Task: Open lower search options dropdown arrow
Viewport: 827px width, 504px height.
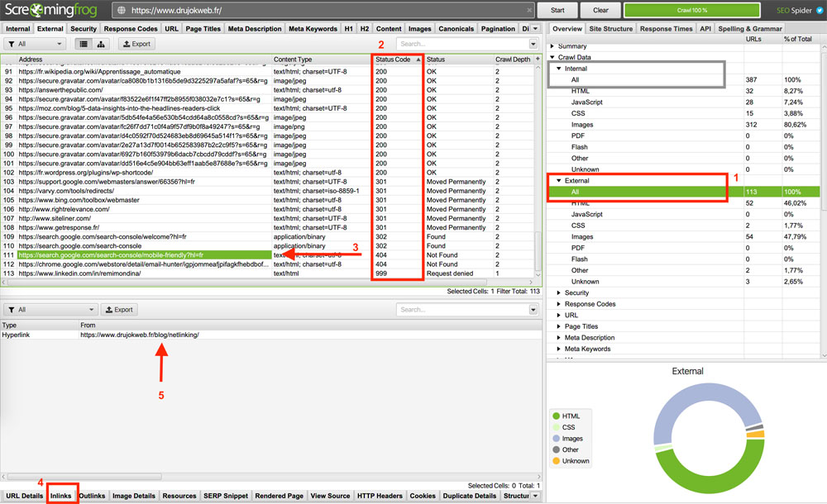Action: click(533, 310)
